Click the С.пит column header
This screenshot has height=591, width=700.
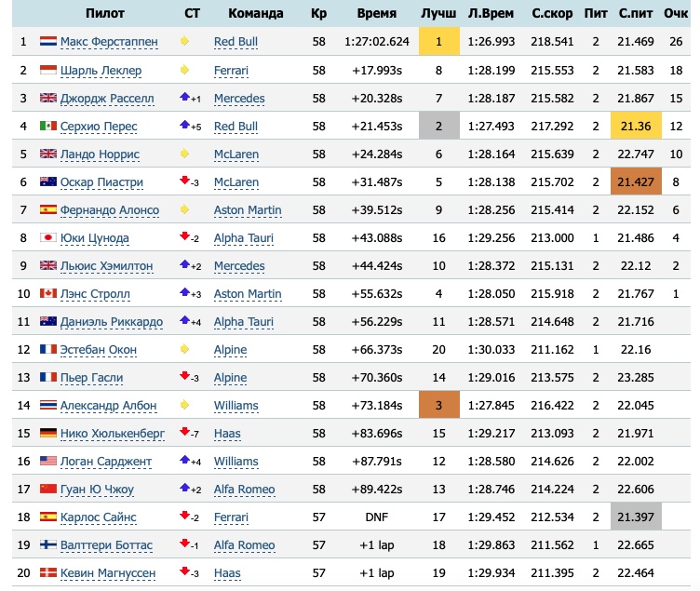click(x=636, y=13)
